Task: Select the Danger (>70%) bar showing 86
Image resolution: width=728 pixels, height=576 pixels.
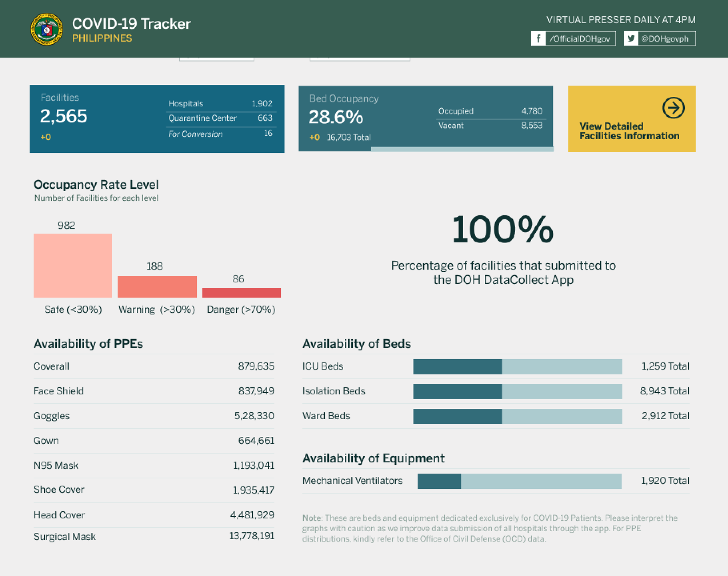Action: (x=241, y=293)
